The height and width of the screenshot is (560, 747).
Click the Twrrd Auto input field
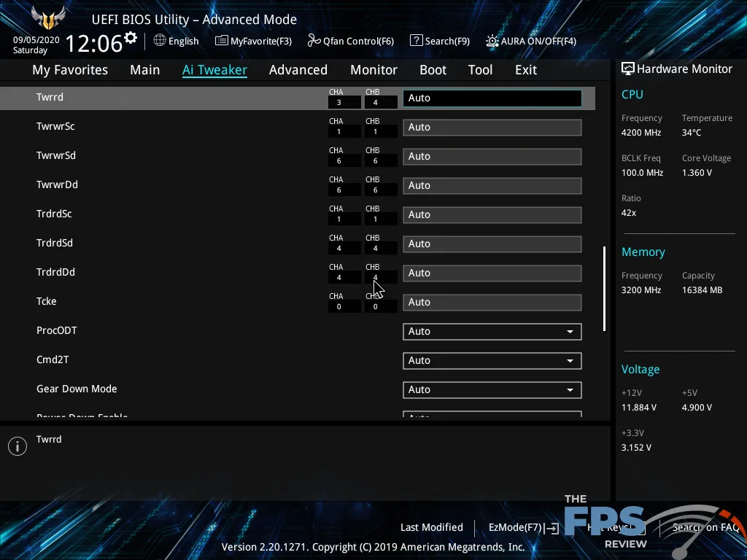click(492, 98)
